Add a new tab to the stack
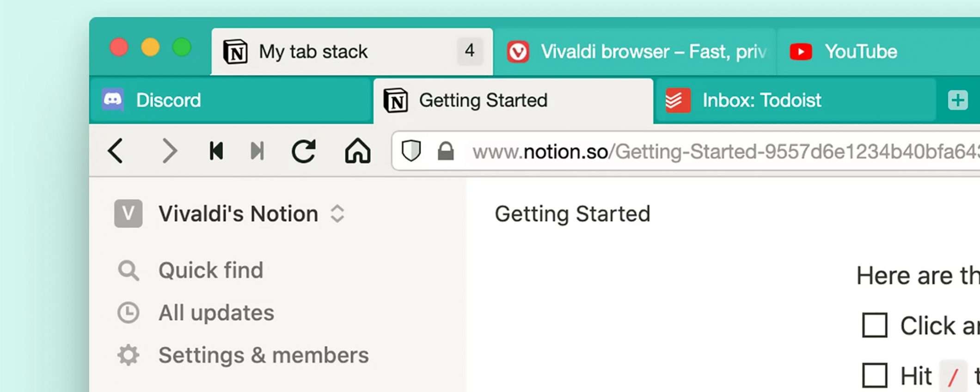Viewport: 980px width, 392px height. pyautogui.click(x=957, y=100)
